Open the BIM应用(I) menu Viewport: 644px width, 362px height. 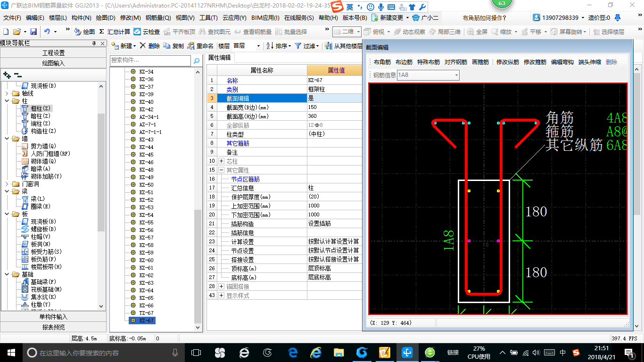tap(265, 17)
